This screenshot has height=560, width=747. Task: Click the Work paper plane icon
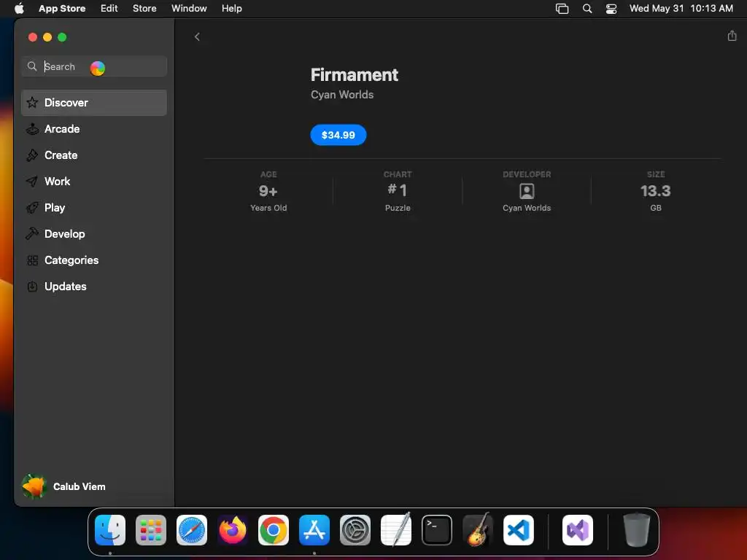(x=32, y=182)
